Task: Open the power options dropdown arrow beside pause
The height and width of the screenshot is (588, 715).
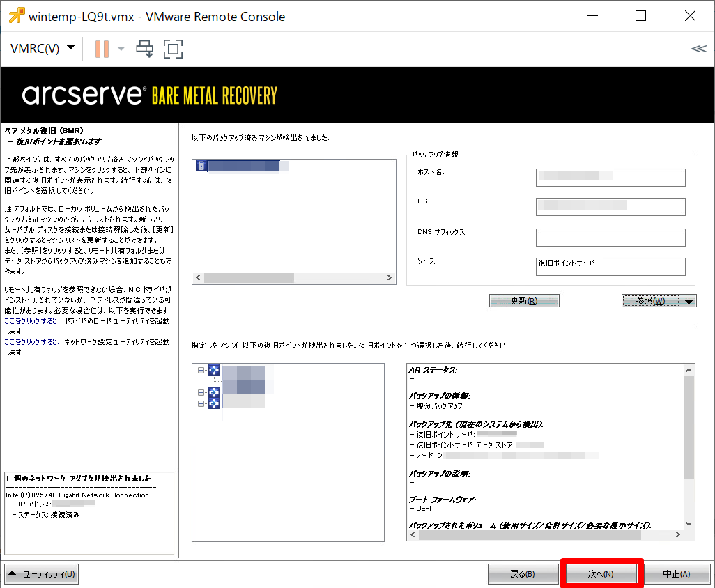Action: (x=121, y=49)
